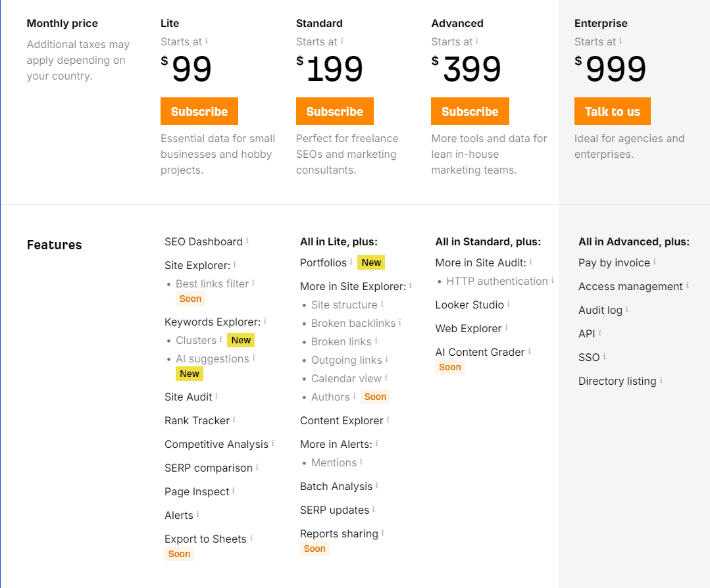Subscribe to the Advanced plan

tap(470, 111)
